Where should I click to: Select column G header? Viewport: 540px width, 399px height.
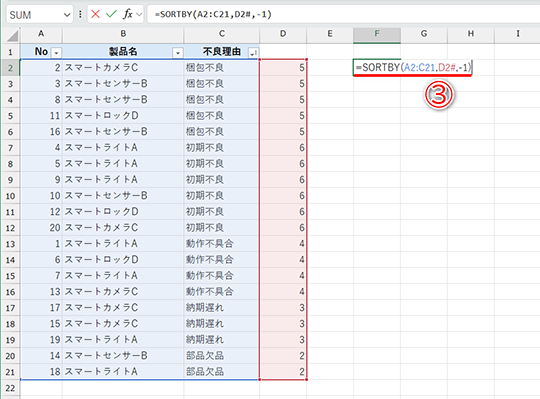coord(424,34)
